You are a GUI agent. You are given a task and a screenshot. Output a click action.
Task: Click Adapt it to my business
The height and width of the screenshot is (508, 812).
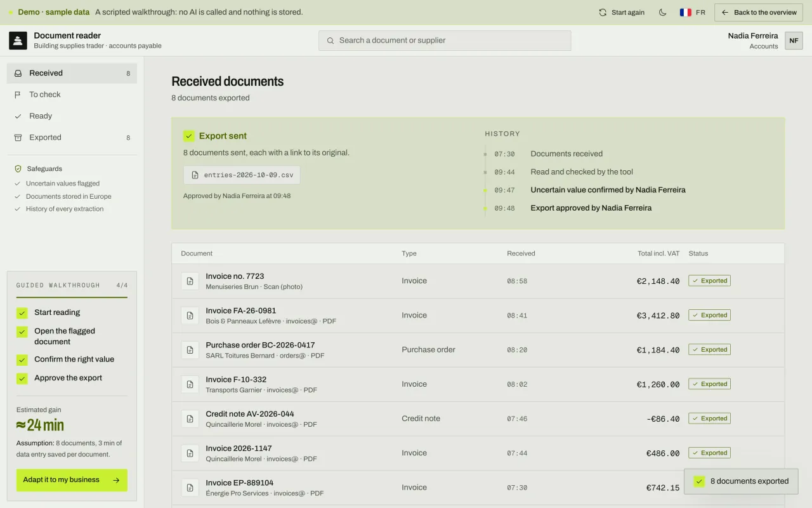(72, 480)
